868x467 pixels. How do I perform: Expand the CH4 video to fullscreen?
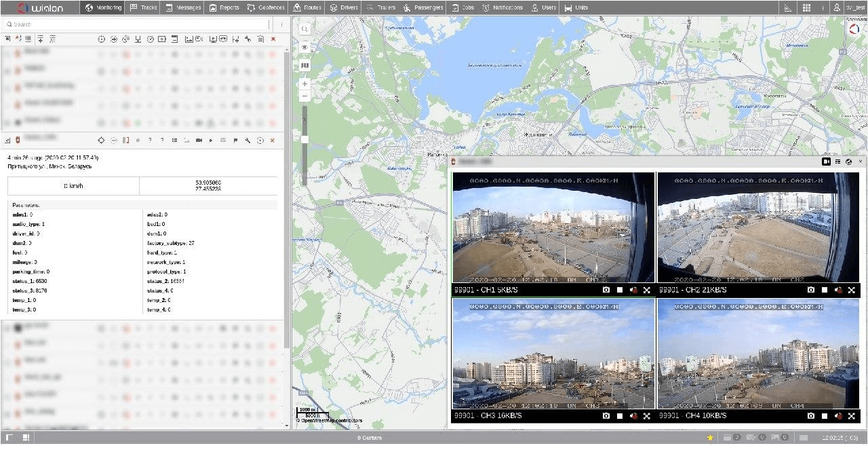coord(852,415)
